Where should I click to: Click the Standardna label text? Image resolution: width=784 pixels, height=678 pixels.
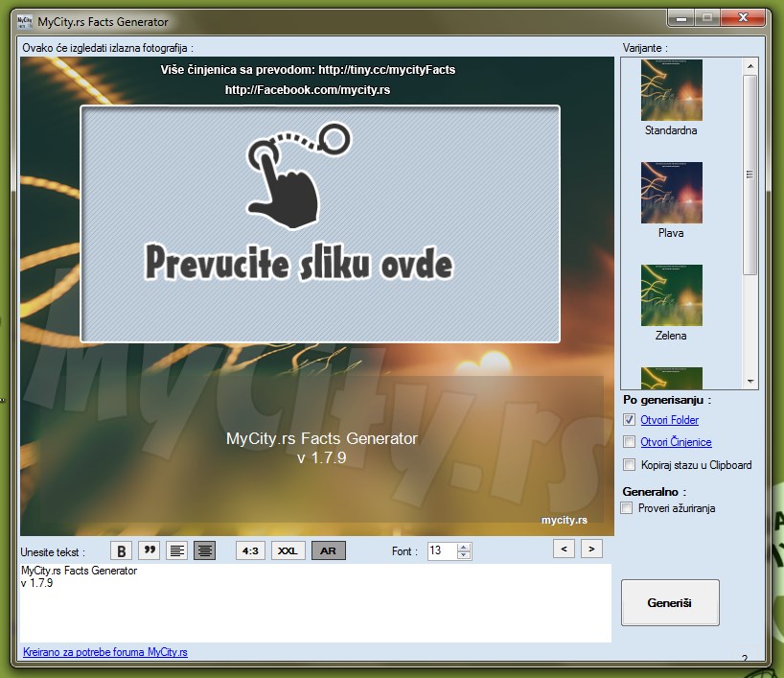click(x=671, y=130)
